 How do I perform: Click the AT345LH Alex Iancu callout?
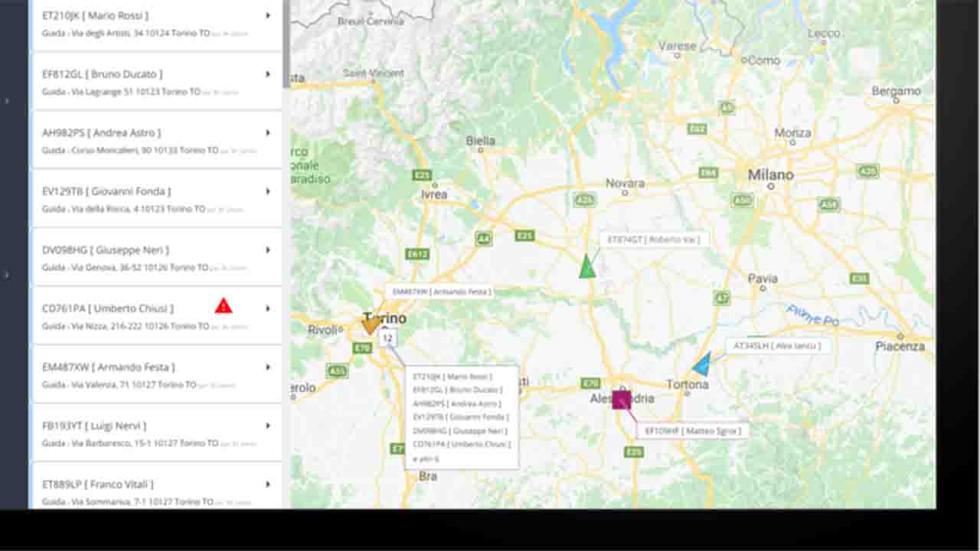(x=777, y=345)
